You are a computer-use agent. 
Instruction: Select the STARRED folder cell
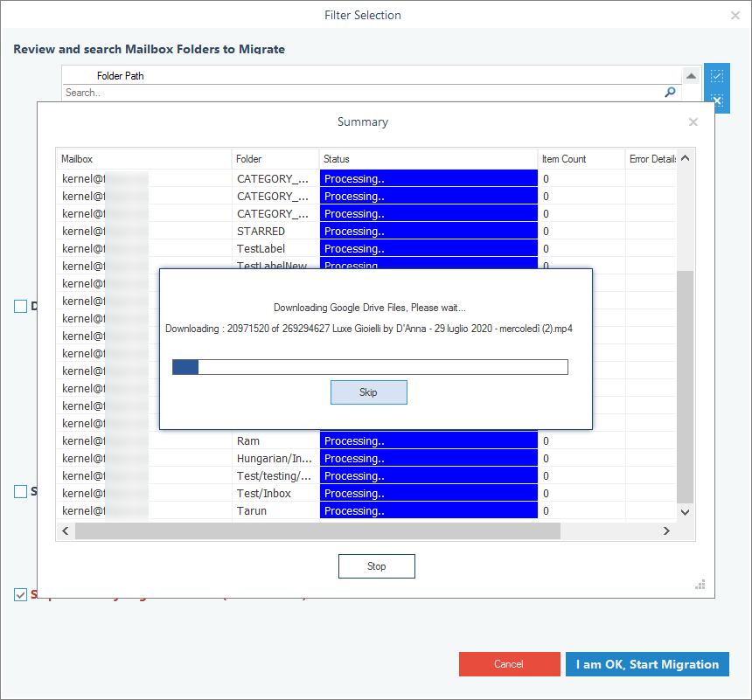coord(275,232)
